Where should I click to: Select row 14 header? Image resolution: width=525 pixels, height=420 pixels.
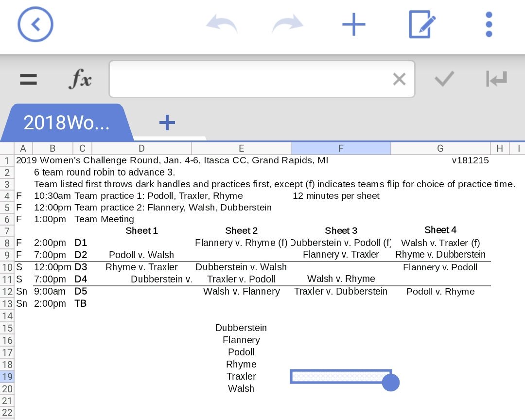[x=7, y=316]
